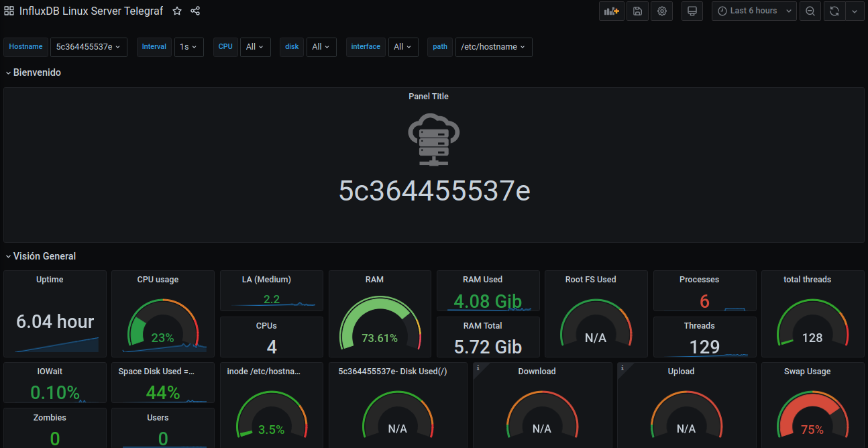Image resolution: width=868 pixels, height=448 pixels.
Task: Click the large hostname 5c364455537e text
Action: (435, 191)
